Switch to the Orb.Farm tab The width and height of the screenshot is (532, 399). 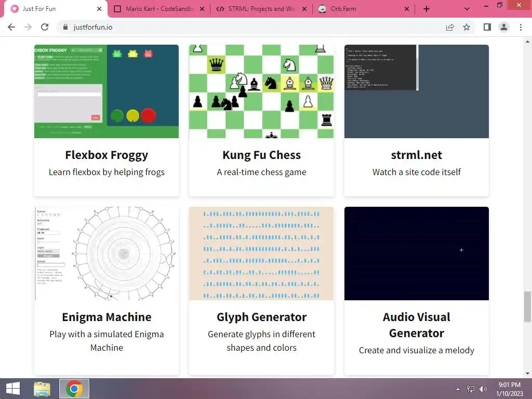point(363,9)
